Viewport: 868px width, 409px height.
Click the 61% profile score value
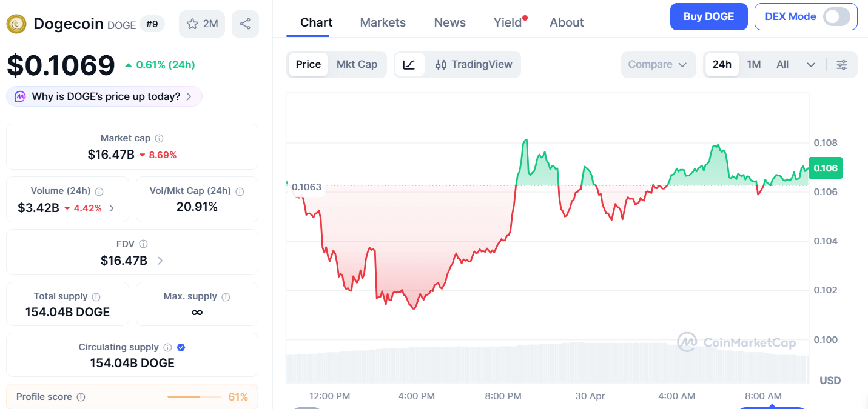point(238,397)
